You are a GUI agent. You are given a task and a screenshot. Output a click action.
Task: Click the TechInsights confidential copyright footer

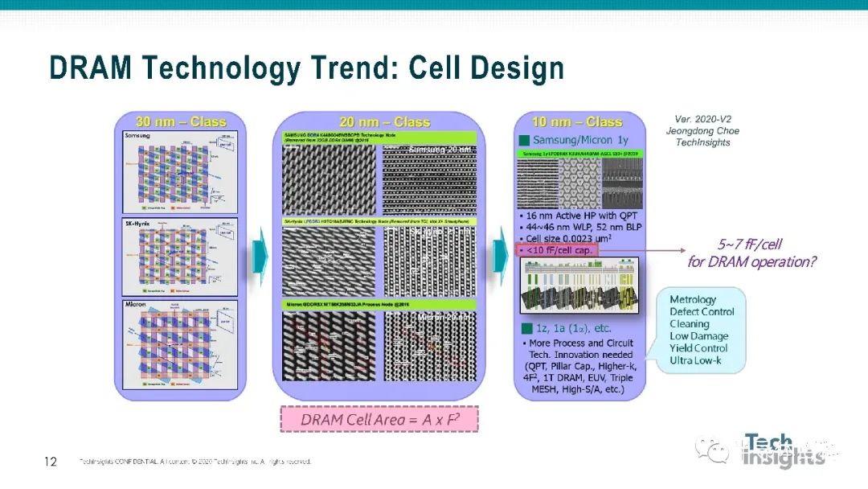[195, 462]
